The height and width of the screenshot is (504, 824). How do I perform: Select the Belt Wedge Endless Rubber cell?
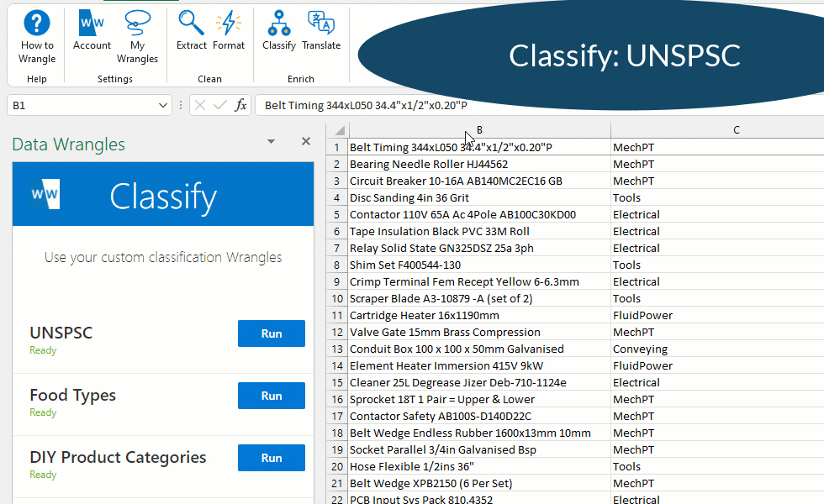tap(479, 433)
